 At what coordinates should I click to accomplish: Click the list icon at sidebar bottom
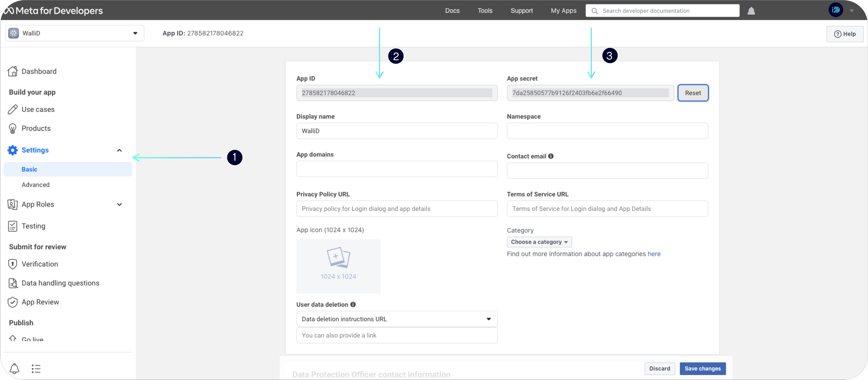tap(36, 369)
